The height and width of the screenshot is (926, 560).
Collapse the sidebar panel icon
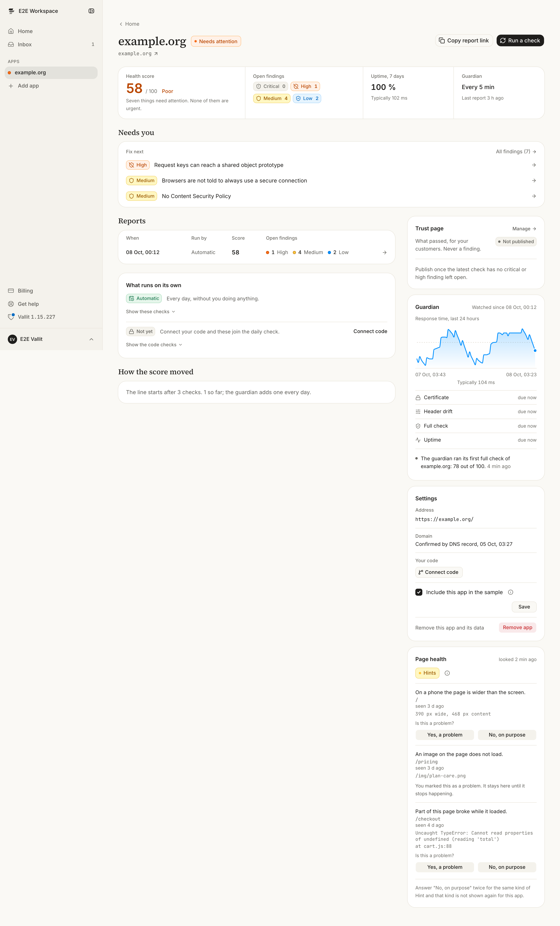[91, 11]
